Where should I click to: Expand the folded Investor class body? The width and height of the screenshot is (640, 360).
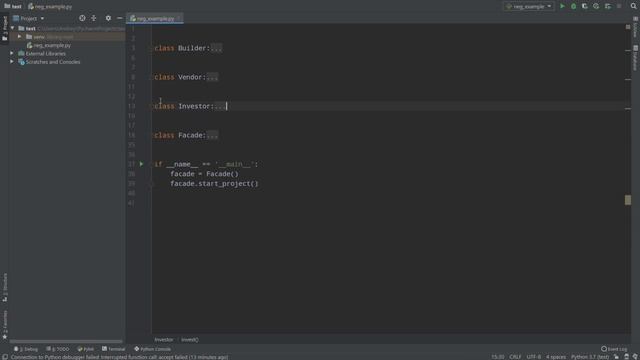220,106
